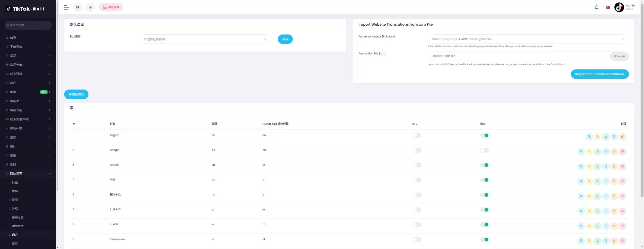
Task: Turn on RTL toggle for Arabic
Action: click(x=417, y=165)
